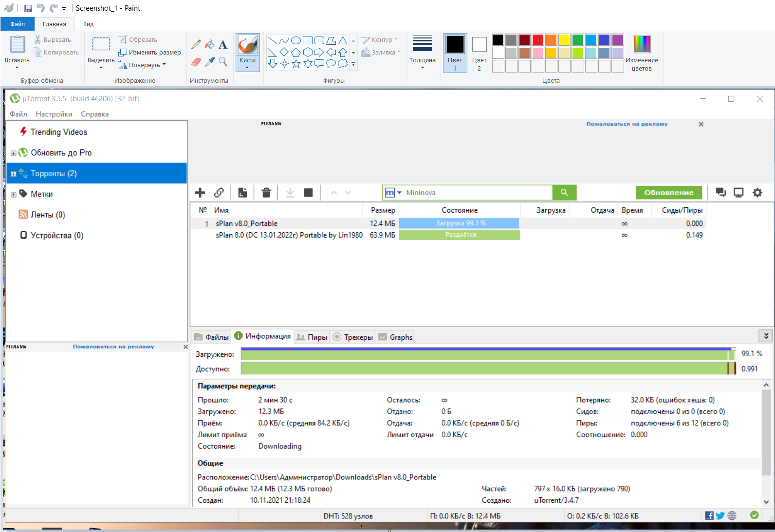Screen dimensions: 775x532
Task: Click the Remove Torrent trash icon
Action: [266, 193]
